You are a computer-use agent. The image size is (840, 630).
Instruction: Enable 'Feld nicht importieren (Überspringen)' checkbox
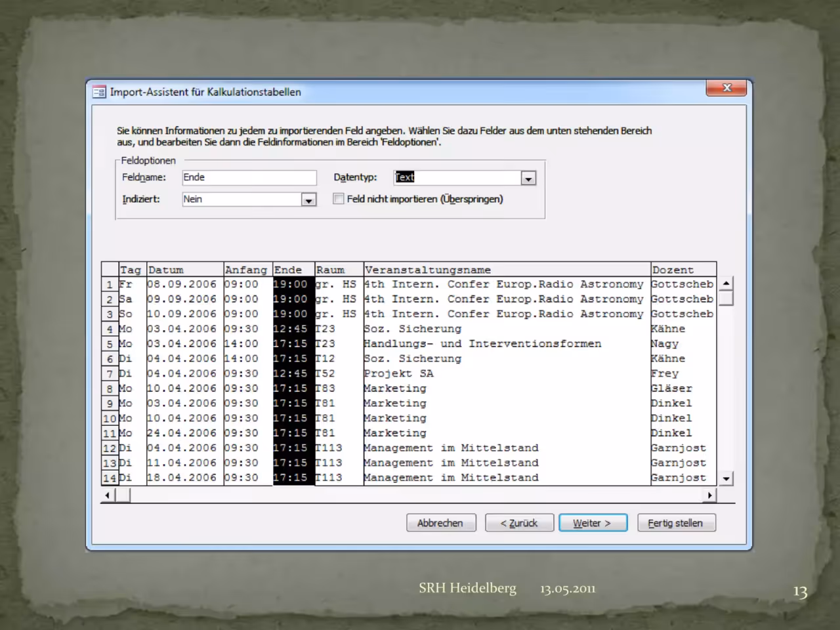click(339, 198)
